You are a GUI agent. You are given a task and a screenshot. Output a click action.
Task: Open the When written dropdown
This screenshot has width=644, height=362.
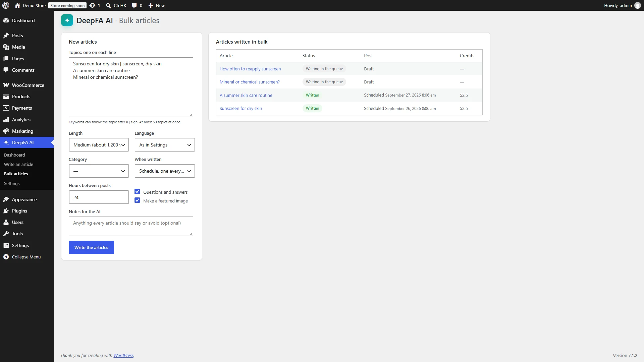[x=165, y=171]
